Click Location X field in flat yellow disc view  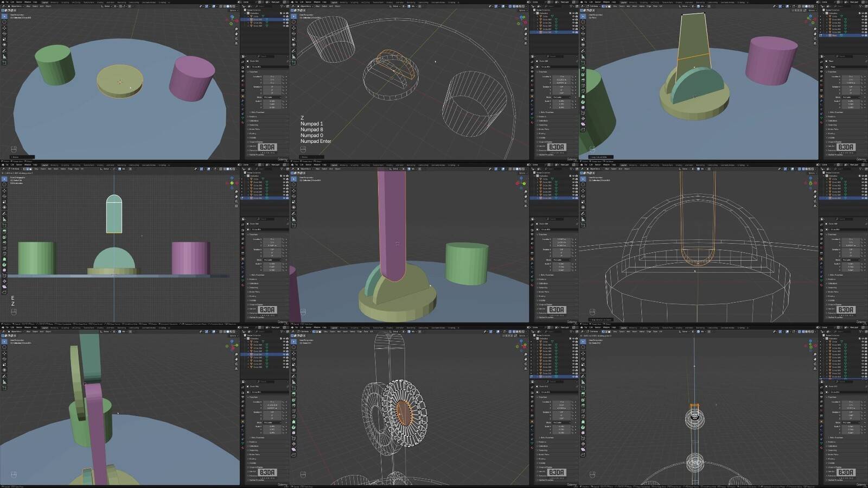coord(272,77)
